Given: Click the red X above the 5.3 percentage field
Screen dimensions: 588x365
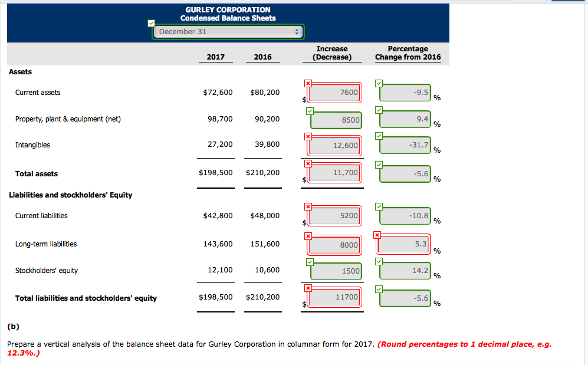Looking at the screenshot, I should pyautogui.click(x=377, y=234).
